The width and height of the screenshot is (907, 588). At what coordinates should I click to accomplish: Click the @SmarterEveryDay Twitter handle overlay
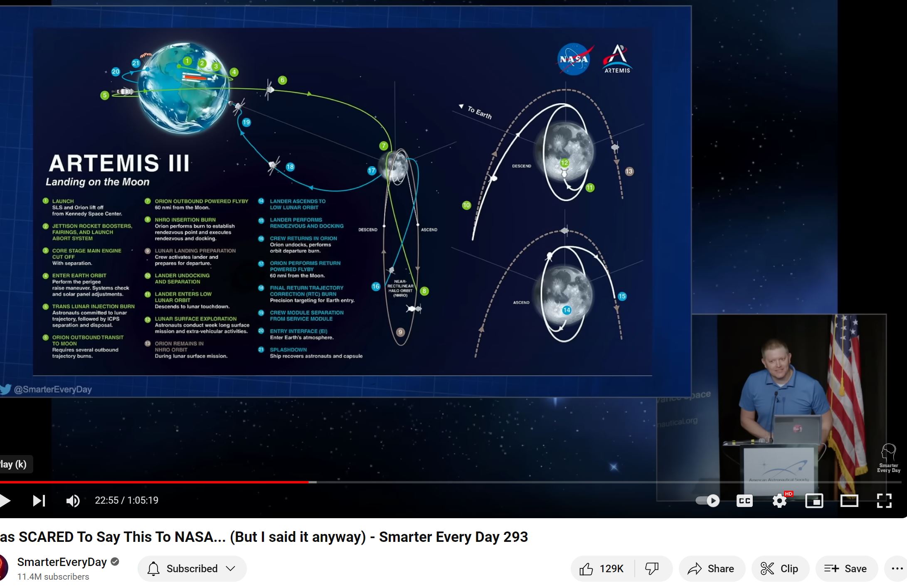point(46,389)
